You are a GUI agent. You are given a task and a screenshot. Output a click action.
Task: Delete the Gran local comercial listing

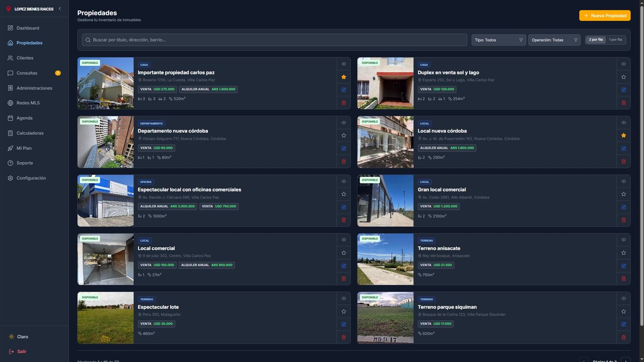623,220
